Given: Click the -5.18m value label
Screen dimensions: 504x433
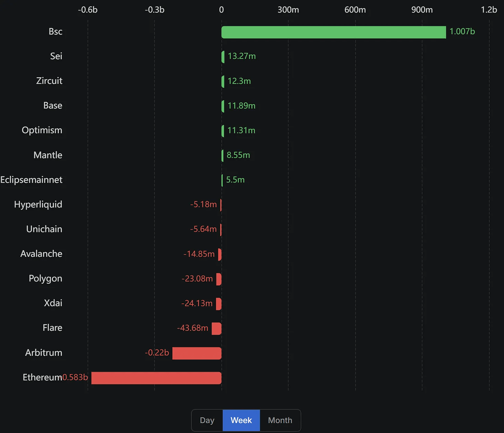Looking at the screenshot, I should 203,205.
